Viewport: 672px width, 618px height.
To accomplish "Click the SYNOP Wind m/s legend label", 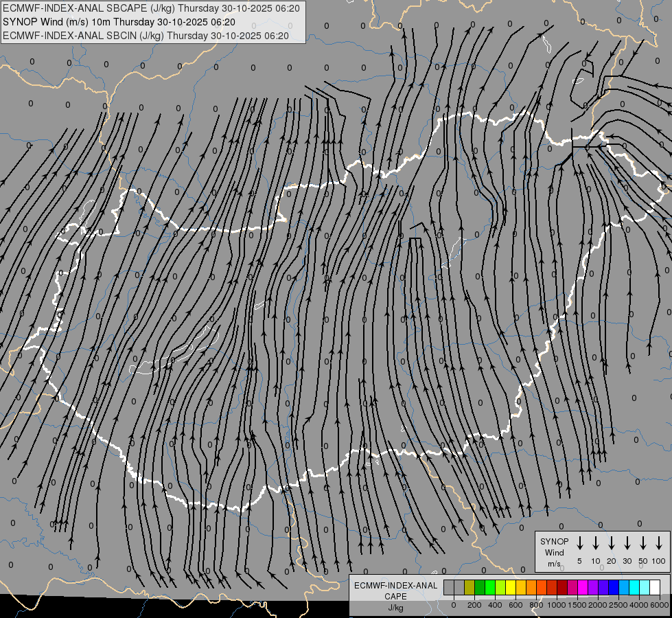I will tap(554, 552).
